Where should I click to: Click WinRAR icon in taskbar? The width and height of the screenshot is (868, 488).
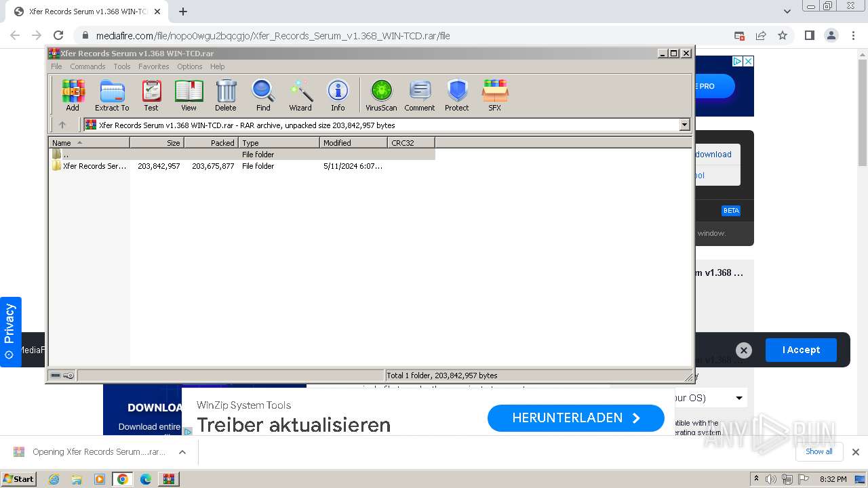pyautogui.click(x=168, y=479)
